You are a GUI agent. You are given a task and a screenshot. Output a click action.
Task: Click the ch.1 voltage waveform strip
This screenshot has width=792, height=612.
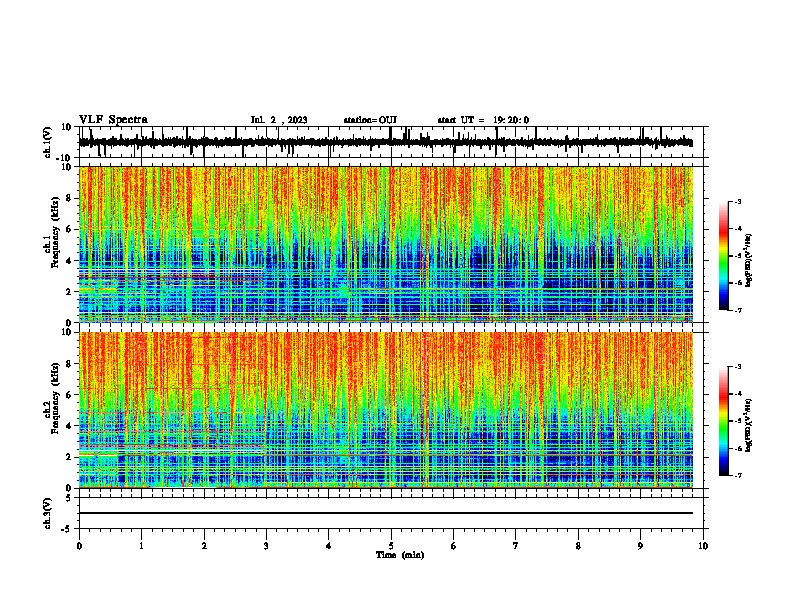[x=386, y=142]
